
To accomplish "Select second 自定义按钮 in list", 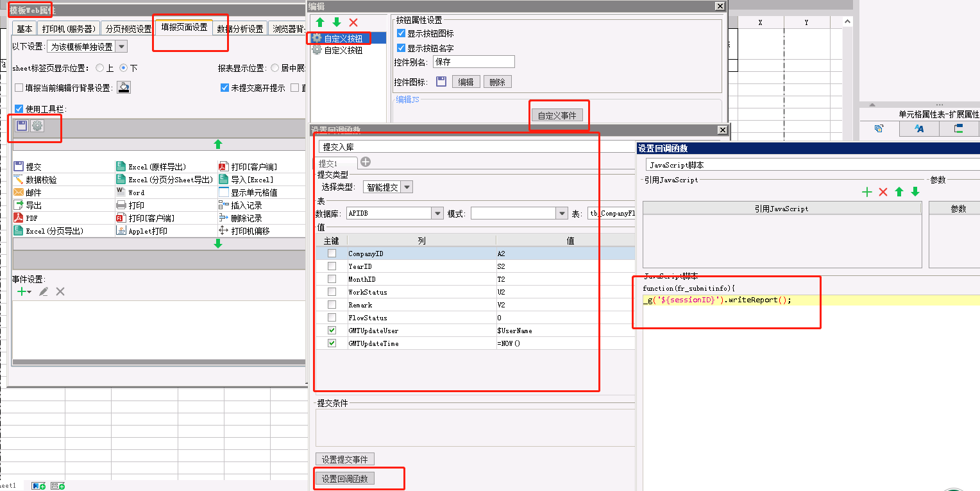I will (x=342, y=49).
